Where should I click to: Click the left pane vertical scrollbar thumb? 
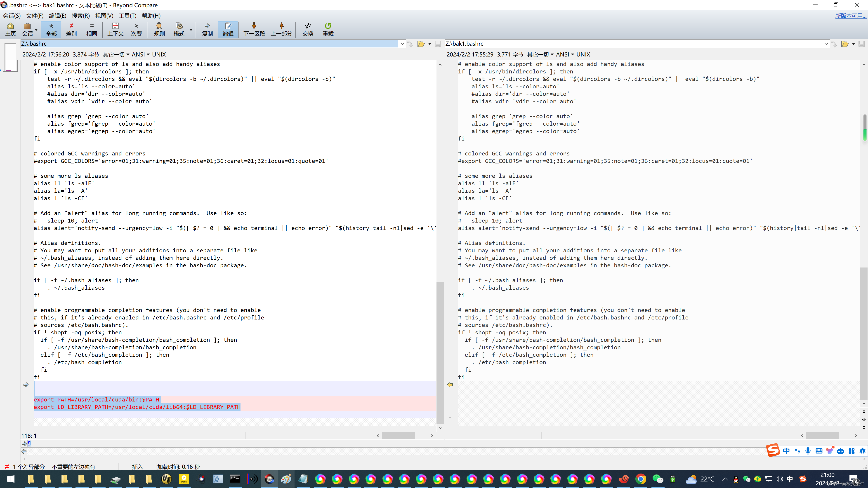coord(440,353)
